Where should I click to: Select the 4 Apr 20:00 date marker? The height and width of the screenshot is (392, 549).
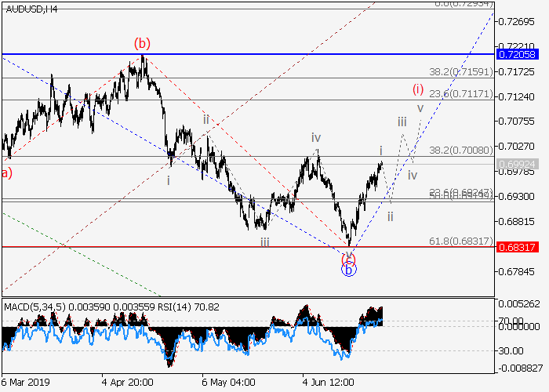(125, 383)
